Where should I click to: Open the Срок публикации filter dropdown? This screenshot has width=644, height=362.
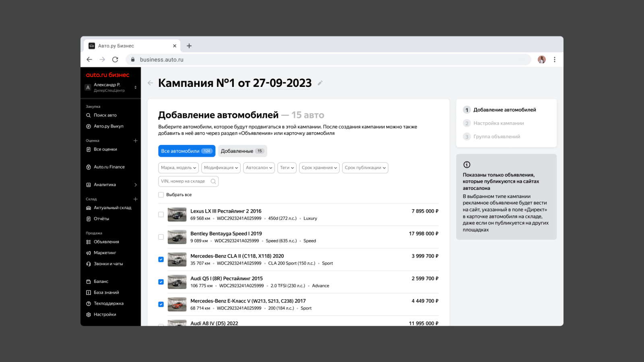point(365,168)
